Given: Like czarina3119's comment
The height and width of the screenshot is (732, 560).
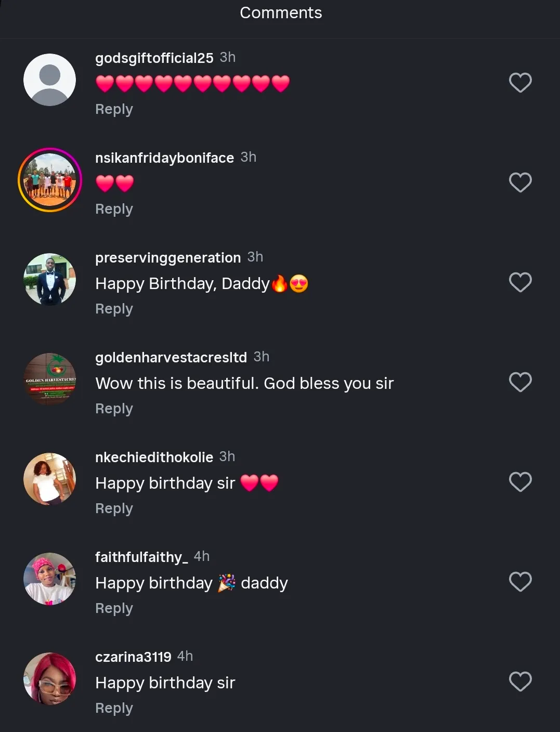Looking at the screenshot, I should tap(520, 682).
